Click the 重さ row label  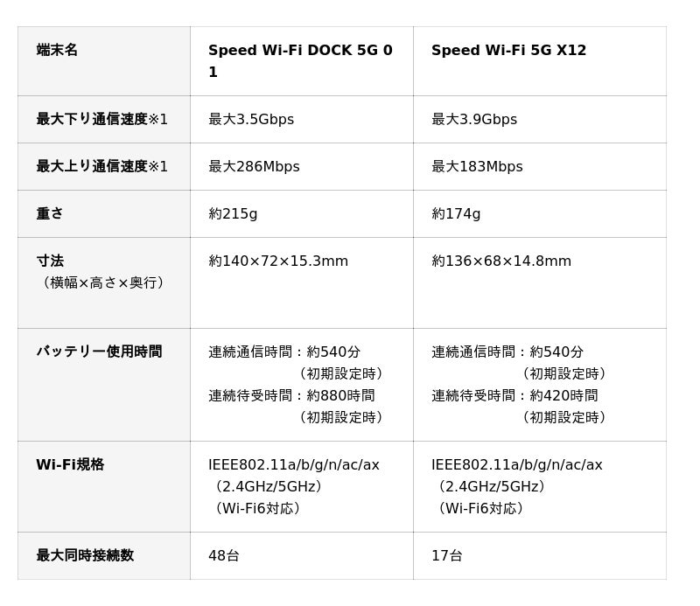[50, 213]
